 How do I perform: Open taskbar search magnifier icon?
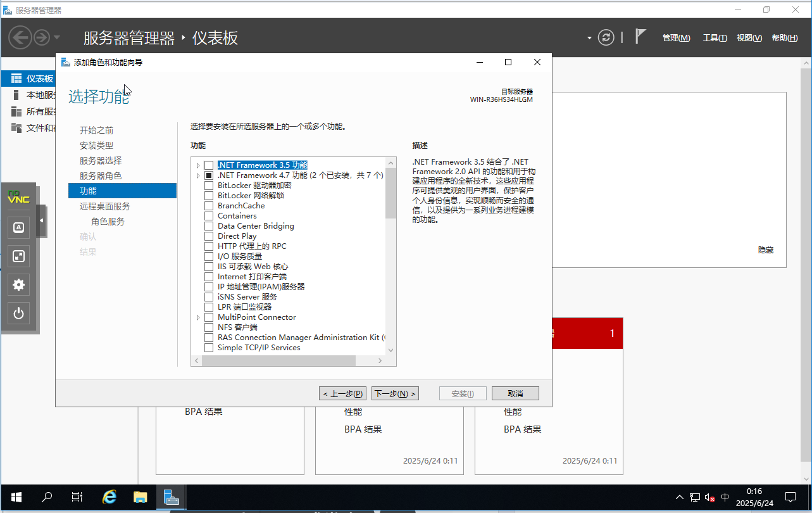click(47, 498)
